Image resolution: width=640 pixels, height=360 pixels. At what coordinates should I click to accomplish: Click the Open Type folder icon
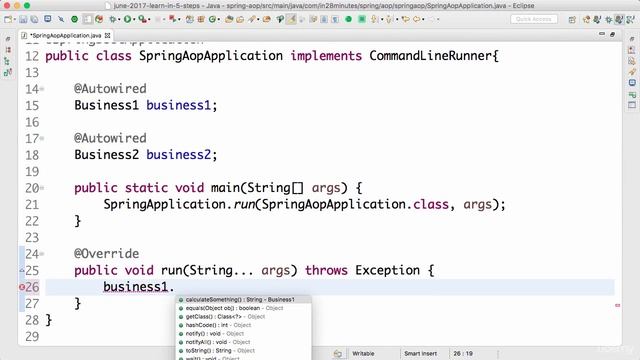[x=229, y=19]
